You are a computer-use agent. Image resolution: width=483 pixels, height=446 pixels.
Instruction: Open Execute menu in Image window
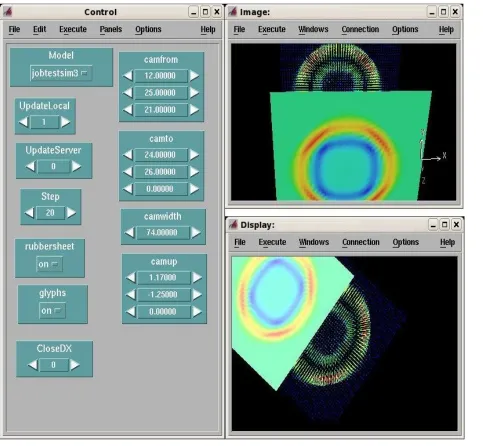tap(272, 29)
